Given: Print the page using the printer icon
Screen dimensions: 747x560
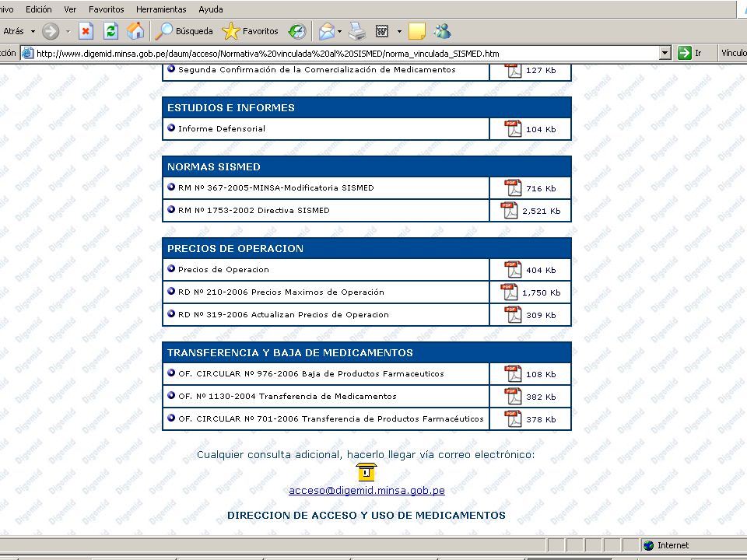Looking at the screenshot, I should pos(357,31).
